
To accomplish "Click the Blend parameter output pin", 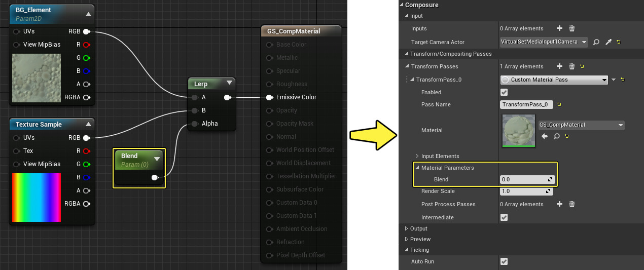I will [155, 177].
